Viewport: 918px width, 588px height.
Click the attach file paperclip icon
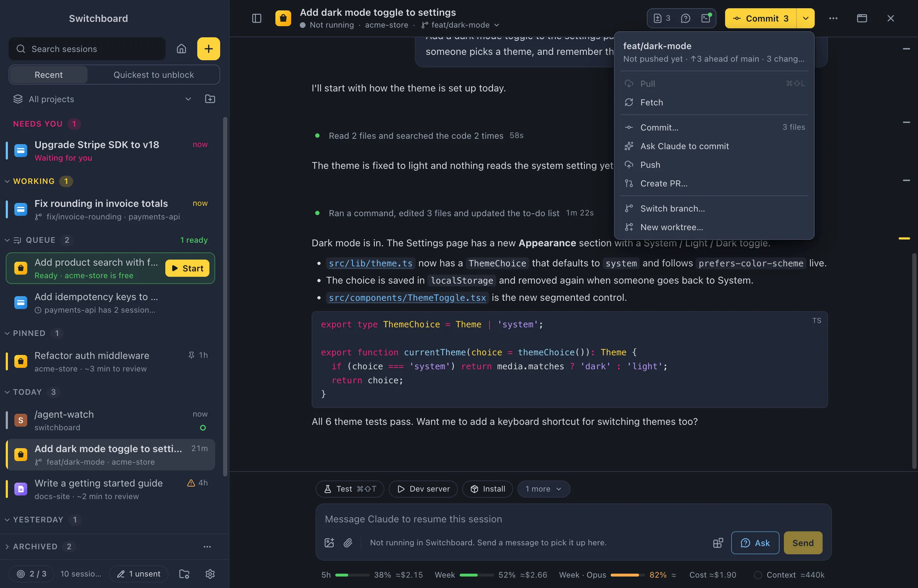[347, 542]
